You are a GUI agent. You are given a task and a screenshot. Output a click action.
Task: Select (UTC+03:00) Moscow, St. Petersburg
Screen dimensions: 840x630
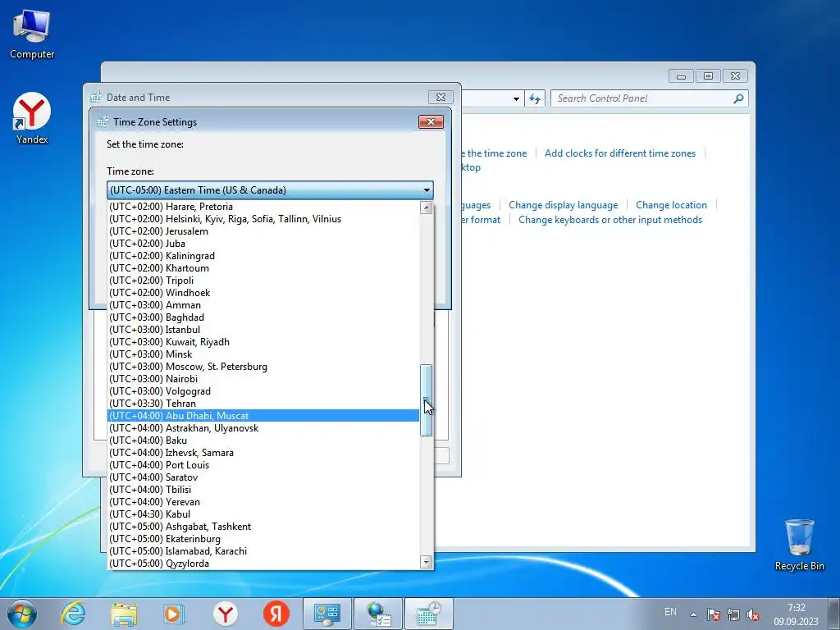(x=263, y=367)
